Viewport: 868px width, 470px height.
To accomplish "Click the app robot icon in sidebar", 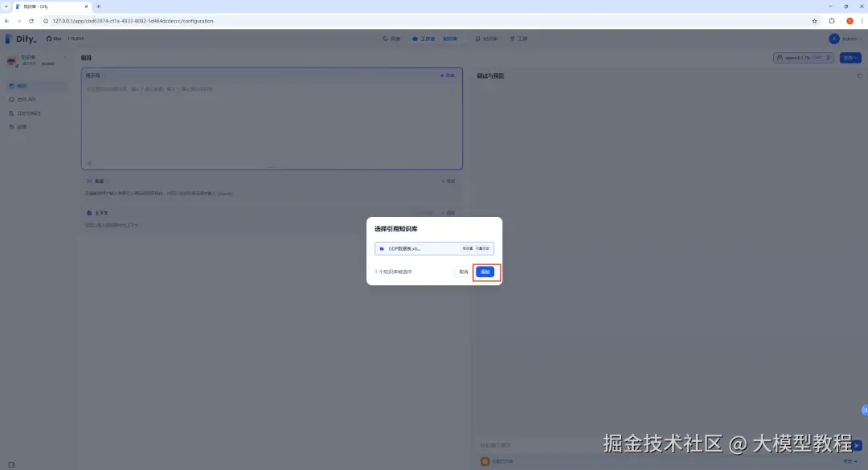I will tap(12, 60).
